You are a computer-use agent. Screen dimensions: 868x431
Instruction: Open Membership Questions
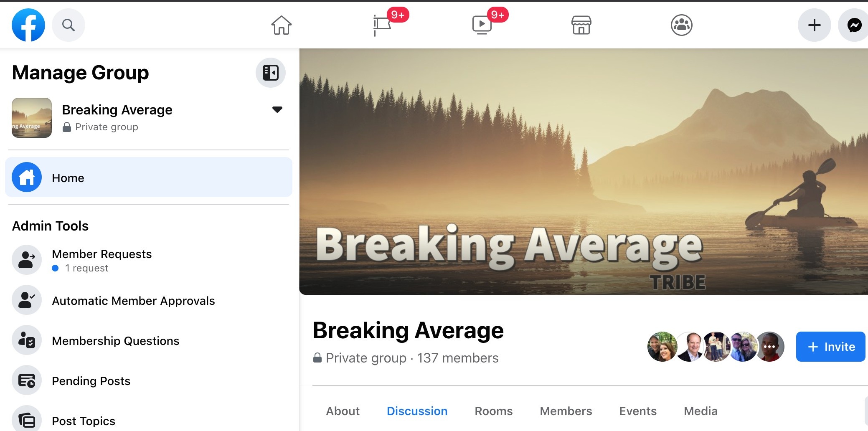(149, 340)
